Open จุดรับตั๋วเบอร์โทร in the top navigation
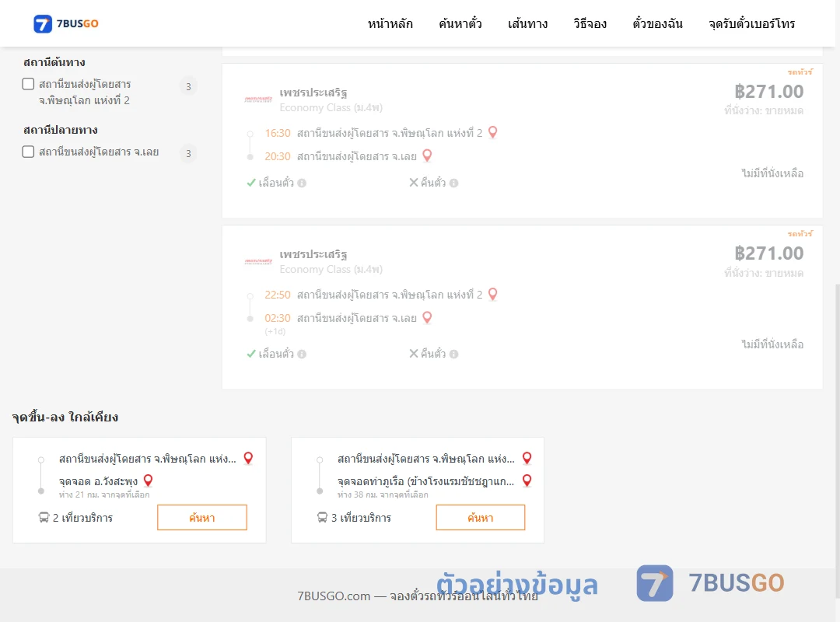 pos(751,23)
